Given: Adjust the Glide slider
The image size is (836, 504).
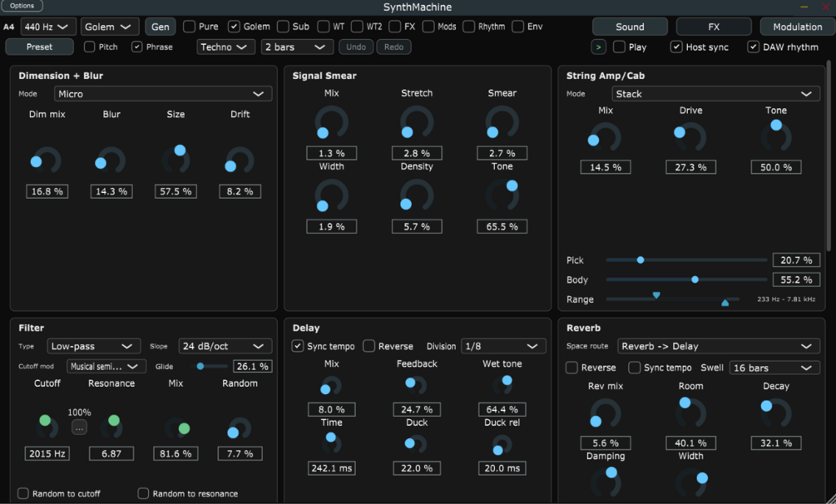Looking at the screenshot, I should coord(209,367).
